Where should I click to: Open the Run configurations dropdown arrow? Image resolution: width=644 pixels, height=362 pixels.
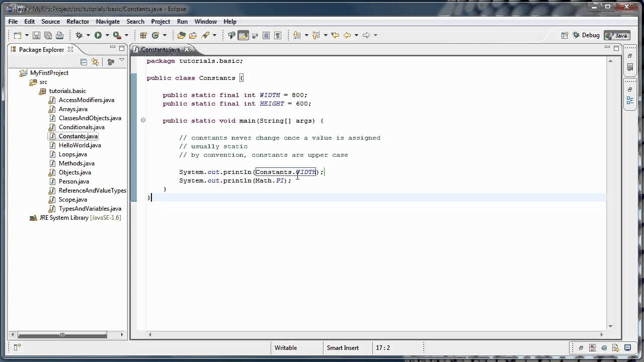point(107,35)
